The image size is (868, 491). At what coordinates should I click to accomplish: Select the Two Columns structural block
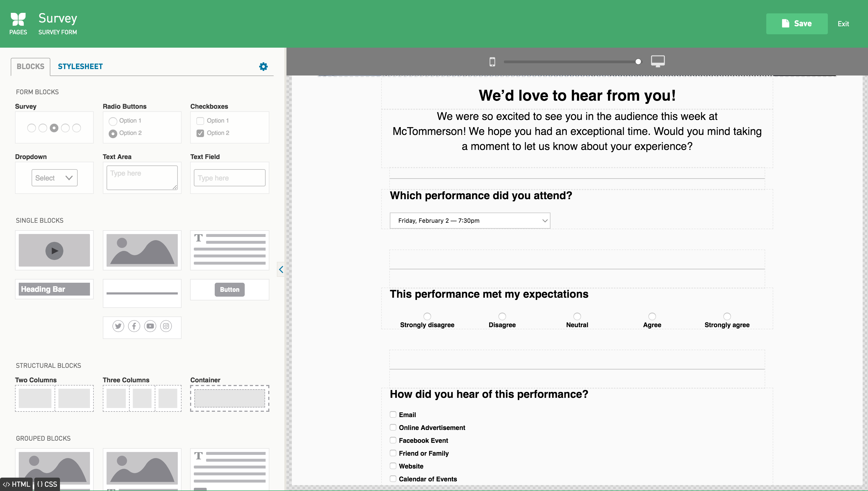(x=54, y=398)
